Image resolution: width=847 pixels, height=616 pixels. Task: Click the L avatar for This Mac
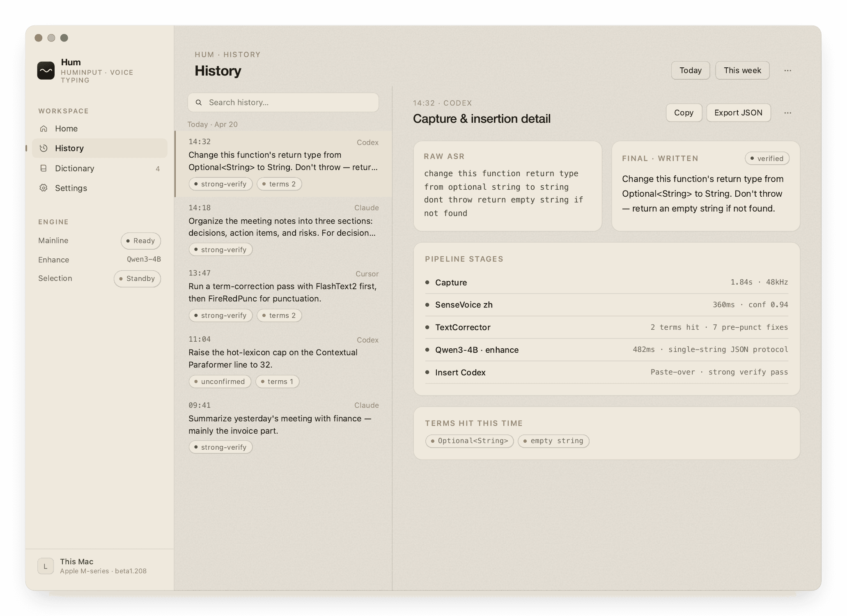(46, 566)
